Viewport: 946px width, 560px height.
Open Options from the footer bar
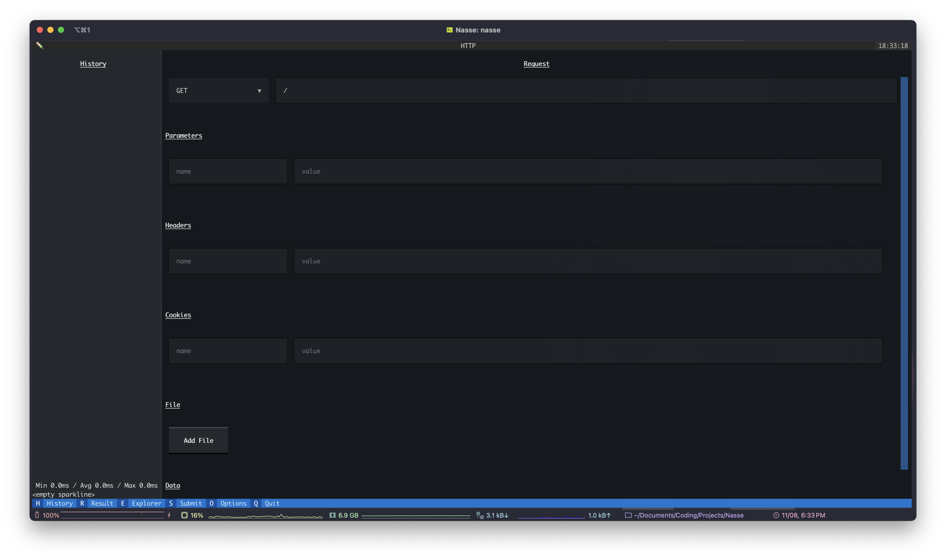click(x=233, y=504)
